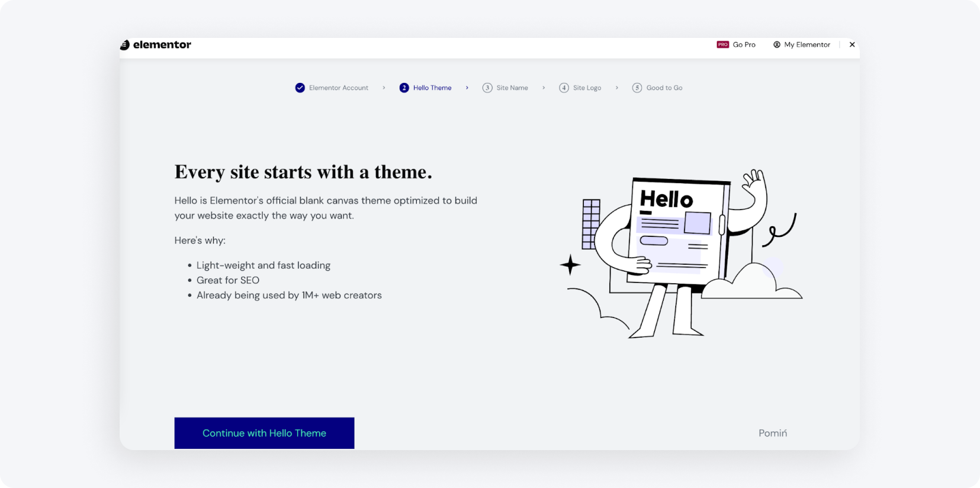The width and height of the screenshot is (980, 488).
Task: Click the chevron after Site Name
Action: coord(544,88)
